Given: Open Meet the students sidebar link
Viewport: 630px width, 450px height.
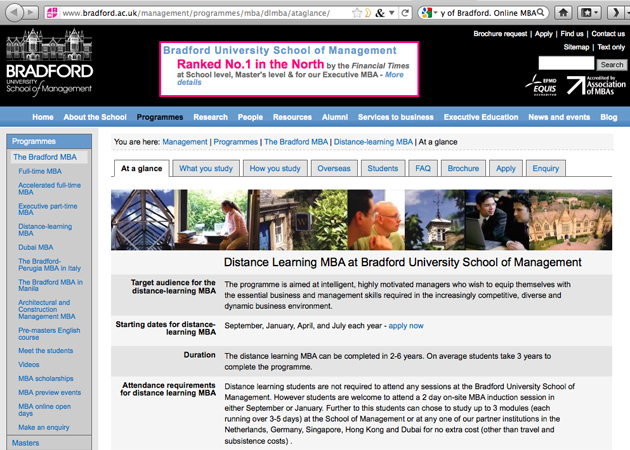Looking at the screenshot, I should [45, 350].
